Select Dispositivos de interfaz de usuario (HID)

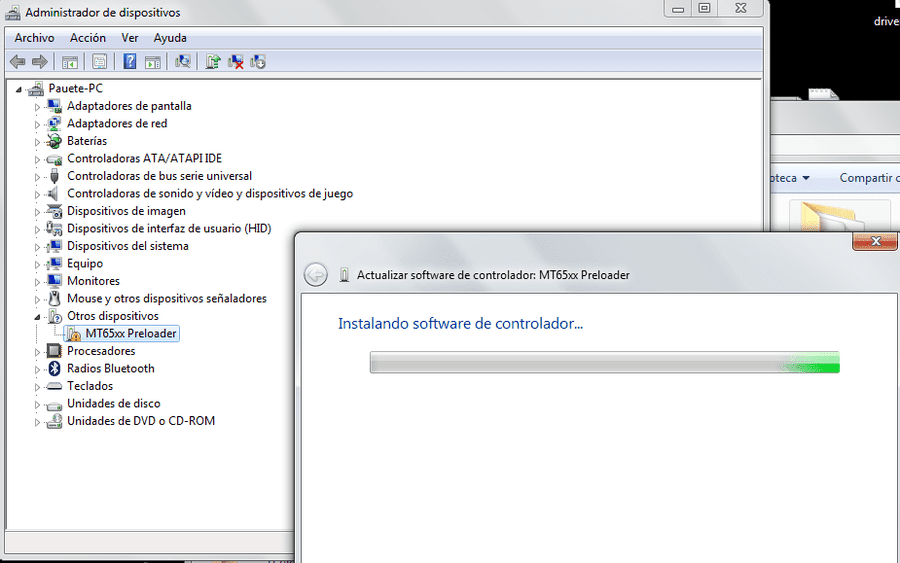(x=169, y=228)
